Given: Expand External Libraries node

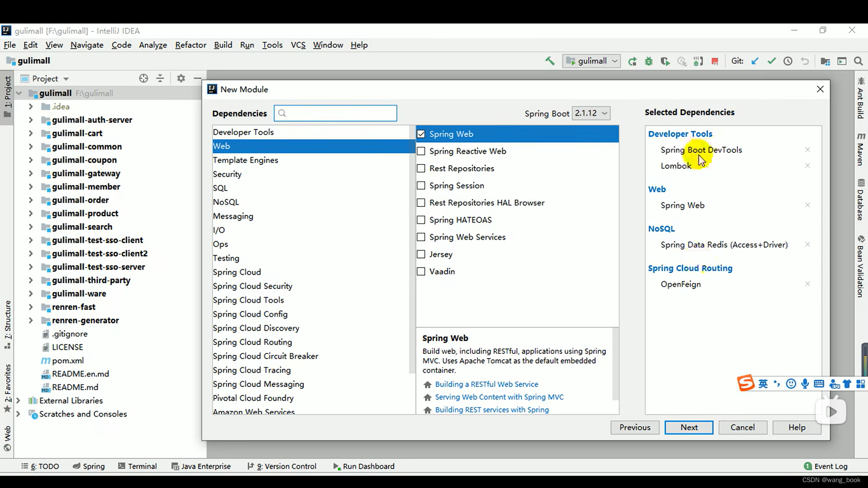Looking at the screenshot, I should click(x=18, y=400).
